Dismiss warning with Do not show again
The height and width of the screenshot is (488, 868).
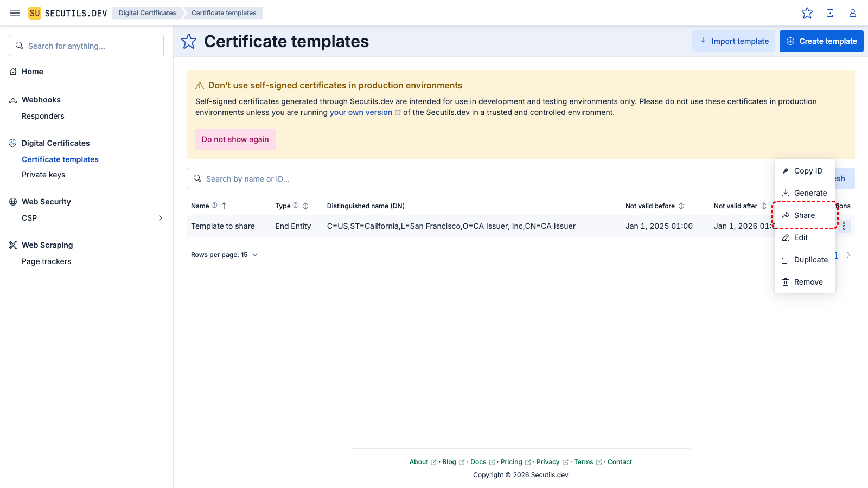(235, 139)
